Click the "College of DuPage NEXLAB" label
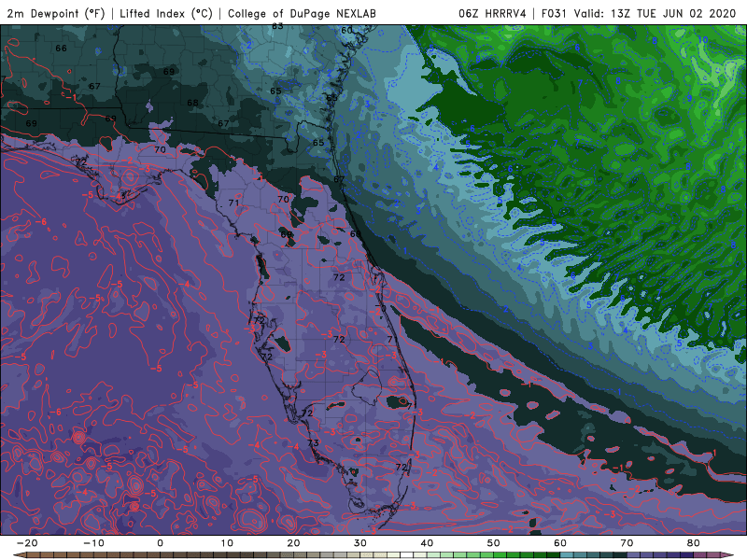 click(302, 13)
